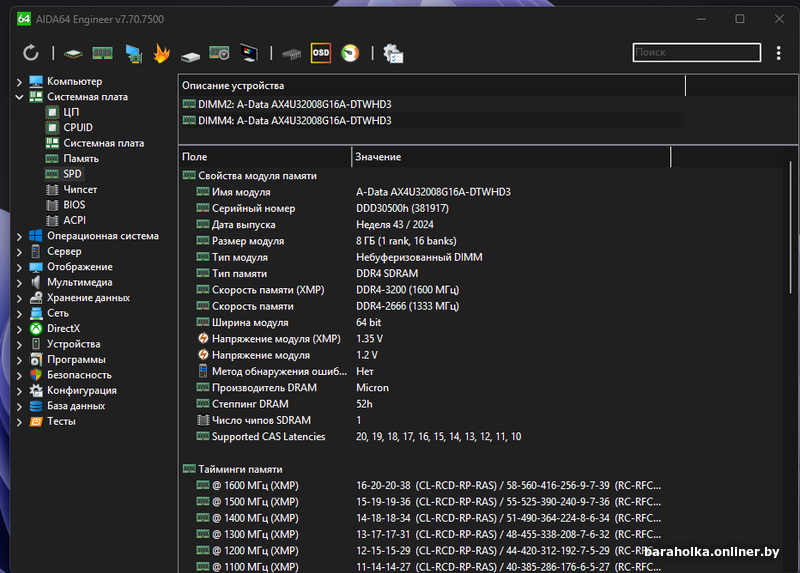Screen dimensions: 800x573
Task: Select SPD in the tree
Action: [72, 173]
